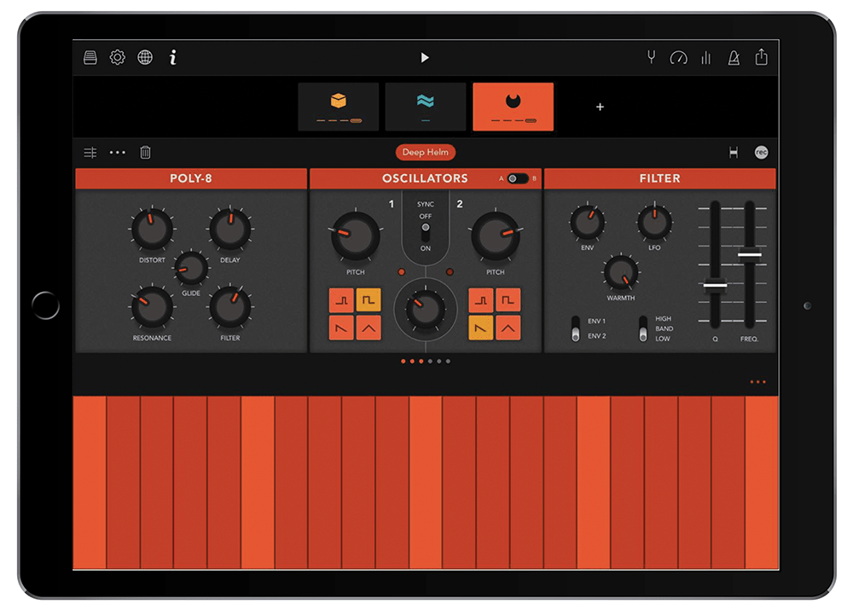Open settings gear in top toolbar
This screenshot has height=616, width=853.
117,57
